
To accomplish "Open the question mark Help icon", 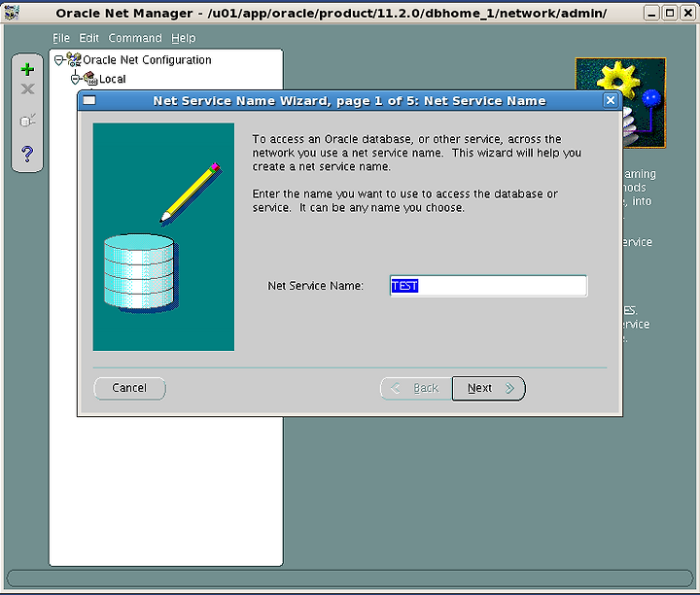I will (27, 154).
